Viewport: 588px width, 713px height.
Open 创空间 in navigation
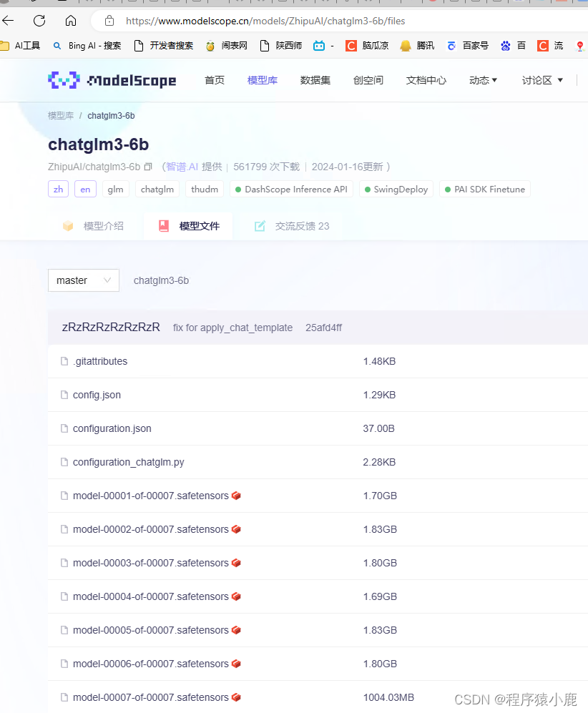click(368, 81)
